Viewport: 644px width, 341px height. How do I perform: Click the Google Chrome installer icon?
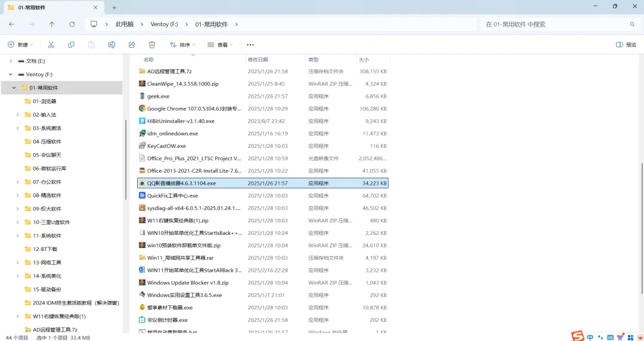(142, 108)
